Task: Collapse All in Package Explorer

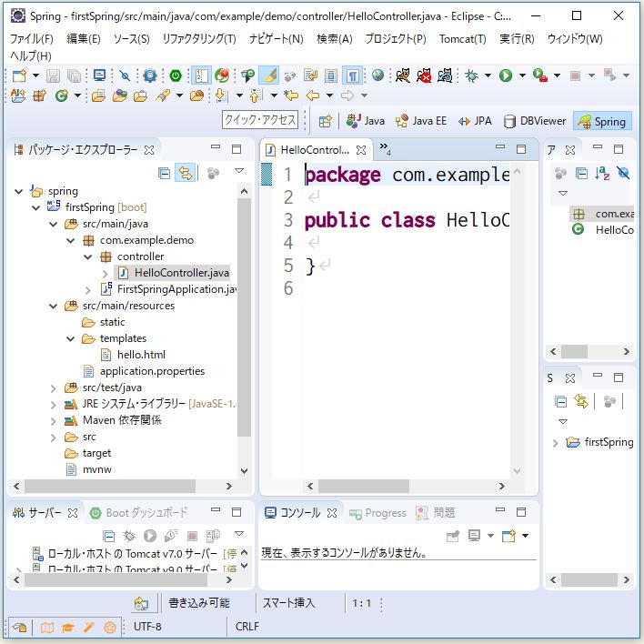Action: click(x=164, y=174)
